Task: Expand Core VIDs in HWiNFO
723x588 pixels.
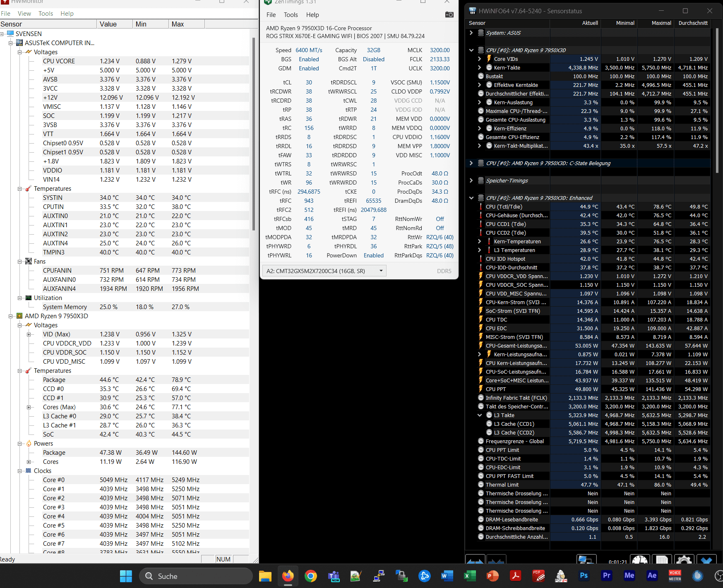Action: click(479, 59)
